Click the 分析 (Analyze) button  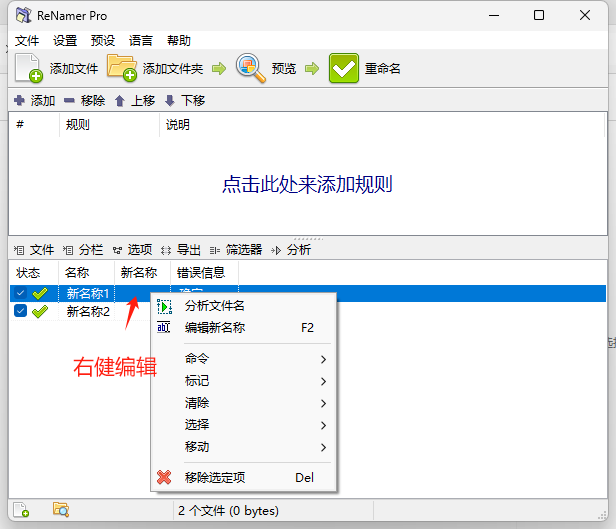(291, 250)
